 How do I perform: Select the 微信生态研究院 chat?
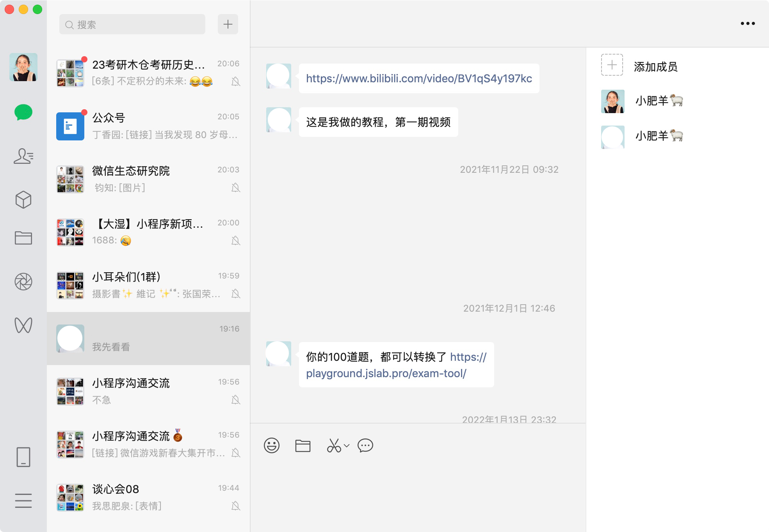148,179
